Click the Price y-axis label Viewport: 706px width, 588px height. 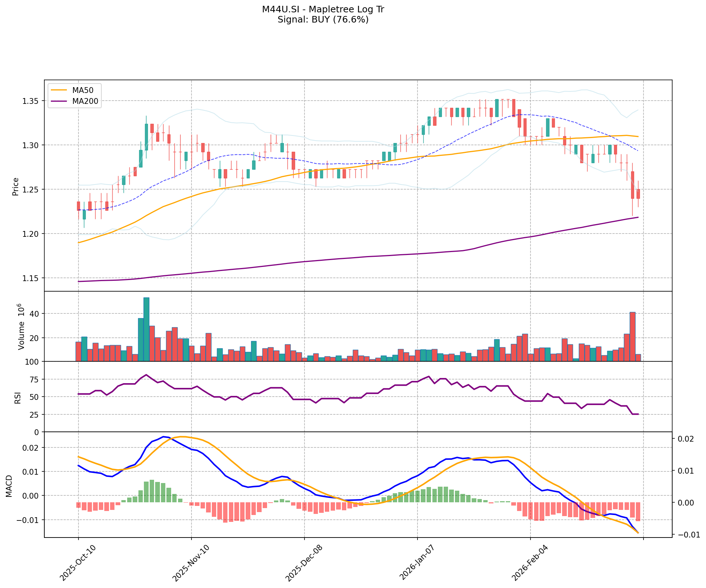(15, 186)
